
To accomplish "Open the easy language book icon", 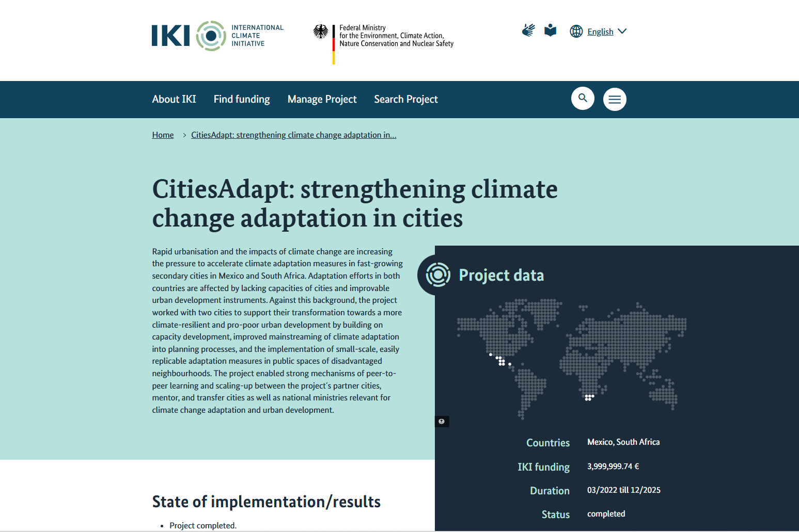I will tap(551, 30).
